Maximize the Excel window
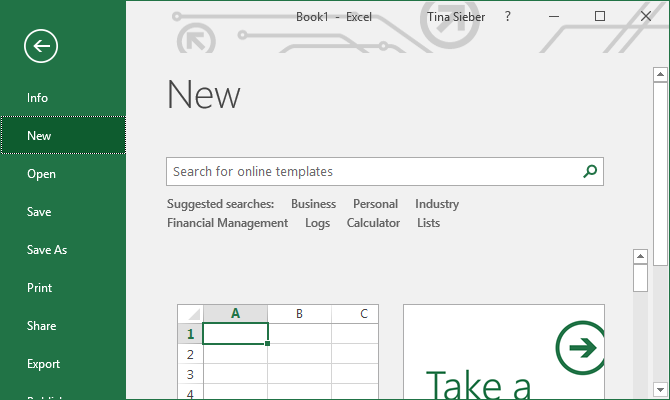This screenshot has width=670, height=400. 600,16
